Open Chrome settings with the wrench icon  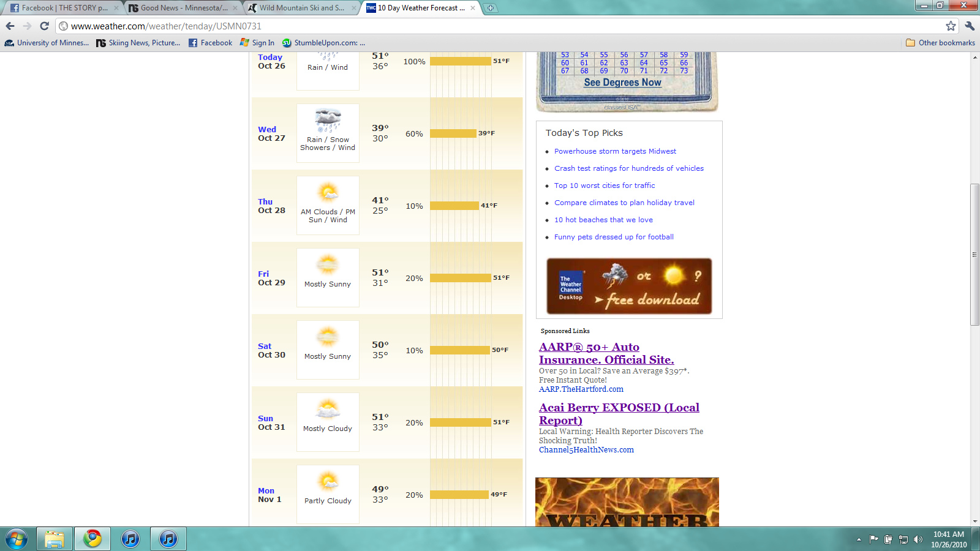pyautogui.click(x=970, y=26)
